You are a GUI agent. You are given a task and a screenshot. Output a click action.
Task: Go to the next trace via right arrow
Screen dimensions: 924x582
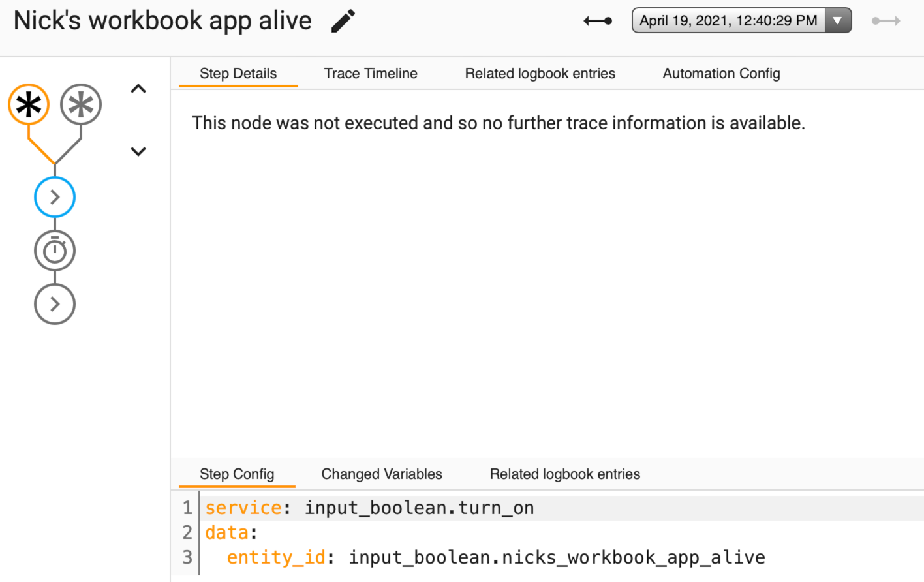point(885,20)
